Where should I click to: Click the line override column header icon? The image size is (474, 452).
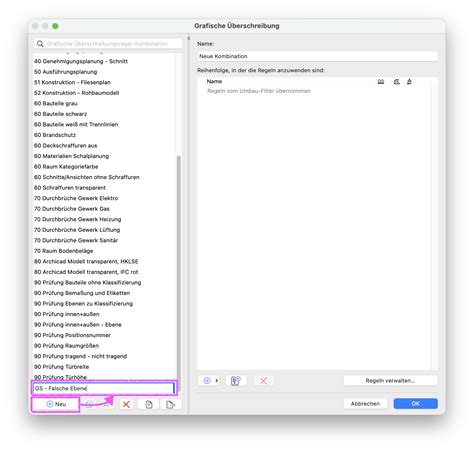tap(381, 82)
